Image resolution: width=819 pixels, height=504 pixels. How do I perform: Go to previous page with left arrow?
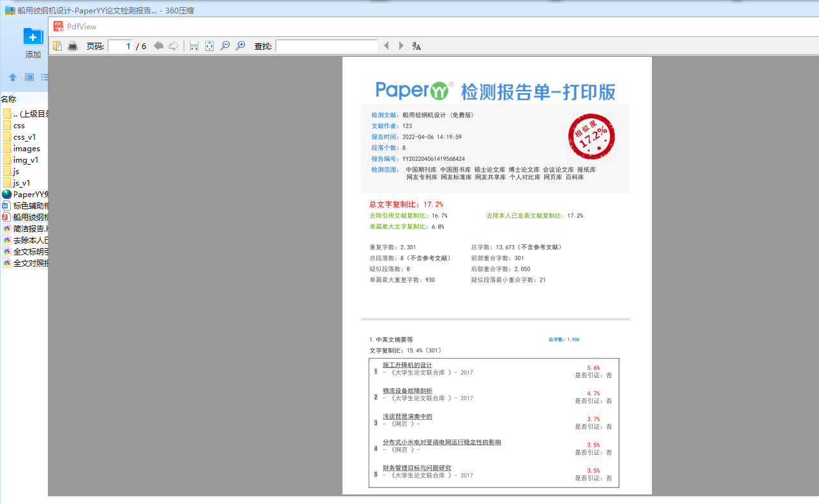coord(158,46)
